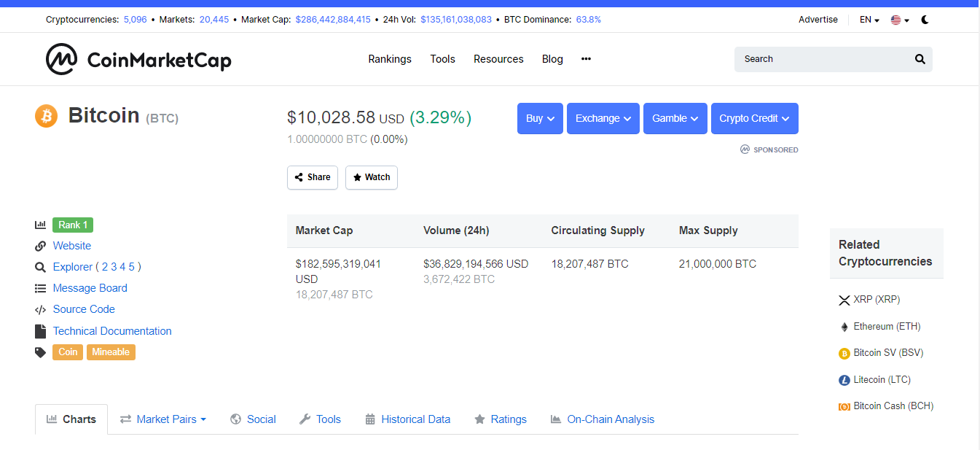This screenshot has height=450, width=980.
Task: Click the Bitcoin Cash logo icon
Action: pos(844,406)
